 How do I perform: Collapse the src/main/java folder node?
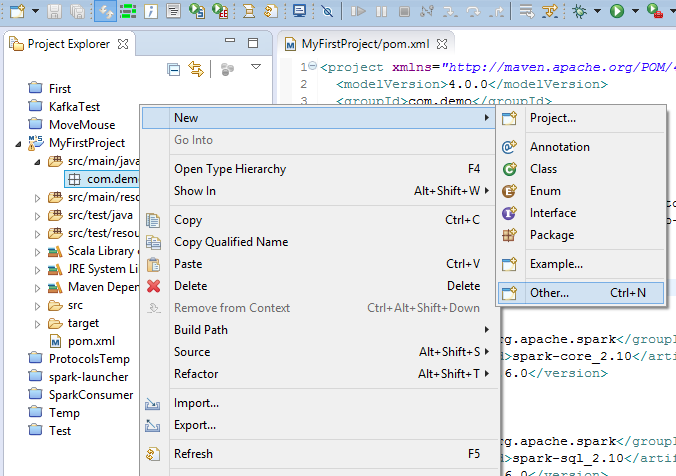point(37,162)
